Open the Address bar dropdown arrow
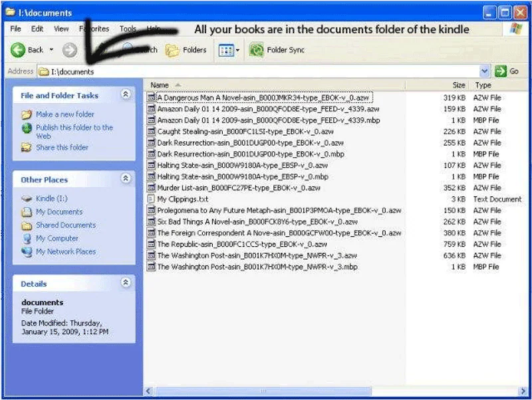Image resolution: width=532 pixels, height=400 pixels. click(485, 71)
